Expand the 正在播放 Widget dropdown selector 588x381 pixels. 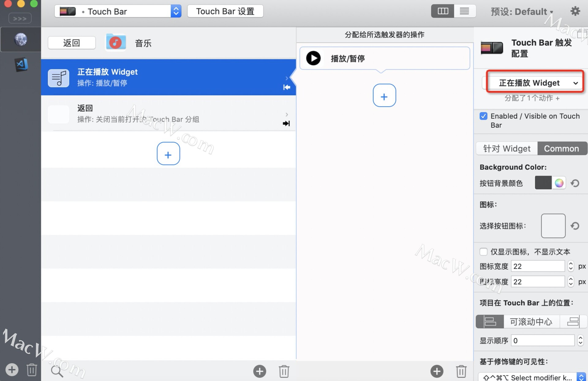pos(536,83)
